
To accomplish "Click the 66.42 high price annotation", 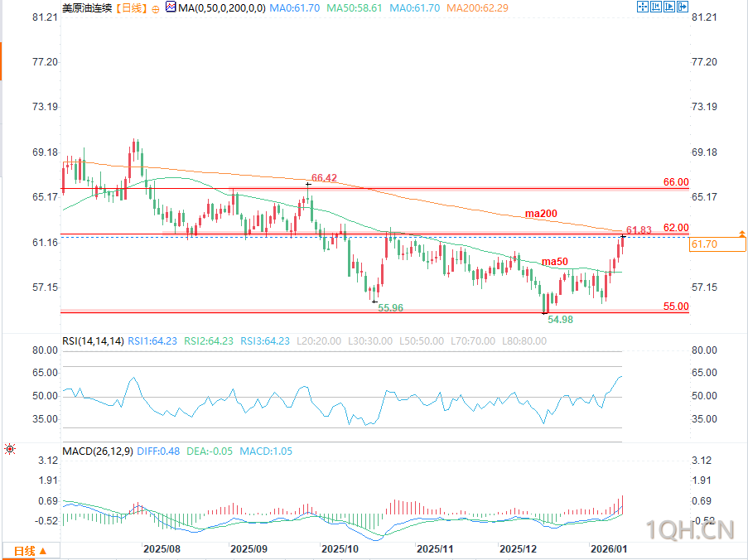I will tap(324, 178).
